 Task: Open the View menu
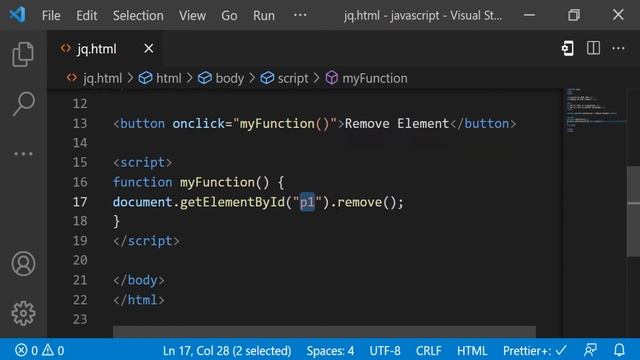[x=192, y=16]
